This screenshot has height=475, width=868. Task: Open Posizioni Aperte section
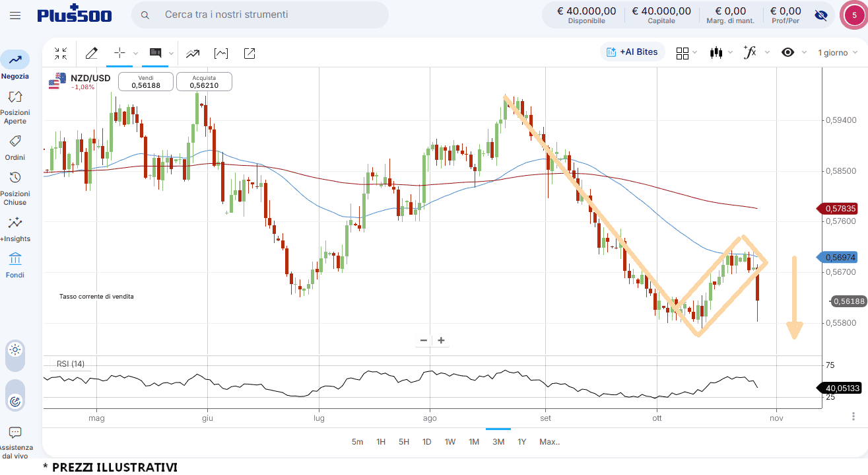pos(15,107)
